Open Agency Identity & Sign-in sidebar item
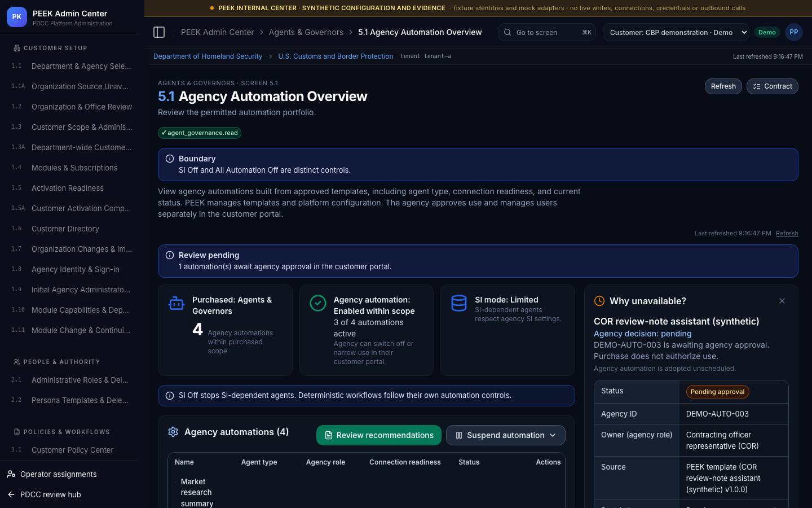812x508 pixels. pos(72,269)
